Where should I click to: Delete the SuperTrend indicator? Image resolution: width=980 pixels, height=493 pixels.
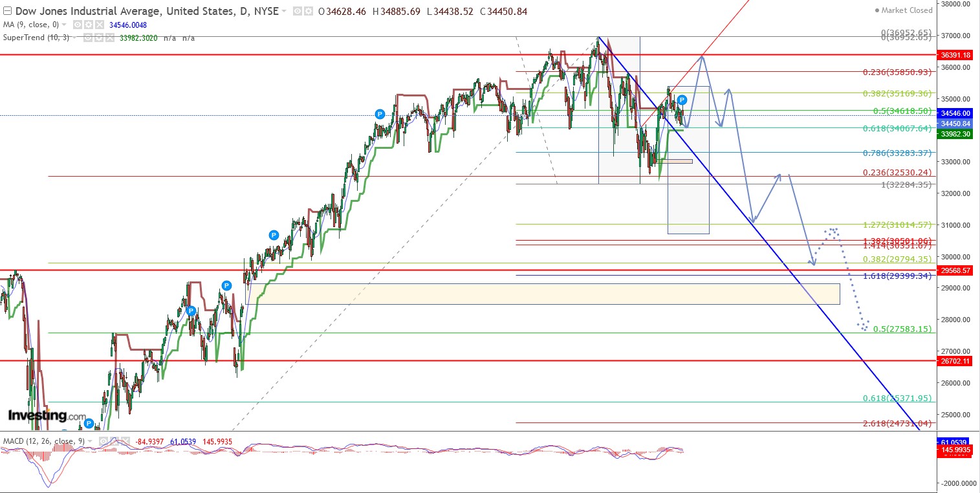[x=111, y=38]
